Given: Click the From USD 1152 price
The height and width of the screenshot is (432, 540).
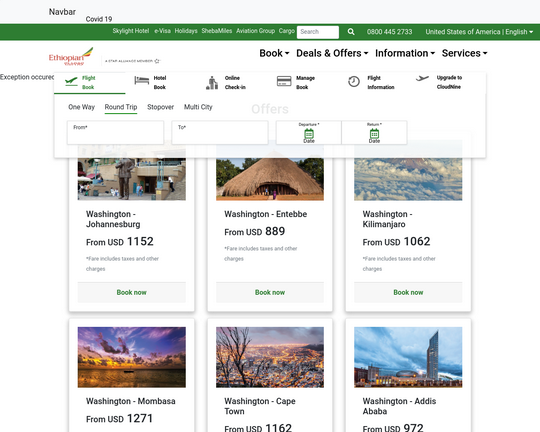Looking at the screenshot, I should [x=120, y=241].
